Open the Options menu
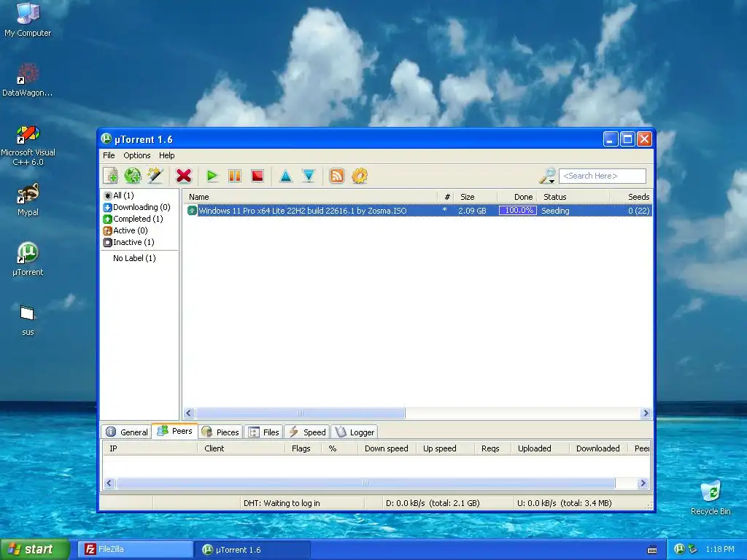This screenshot has height=560, width=747. (x=136, y=155)
